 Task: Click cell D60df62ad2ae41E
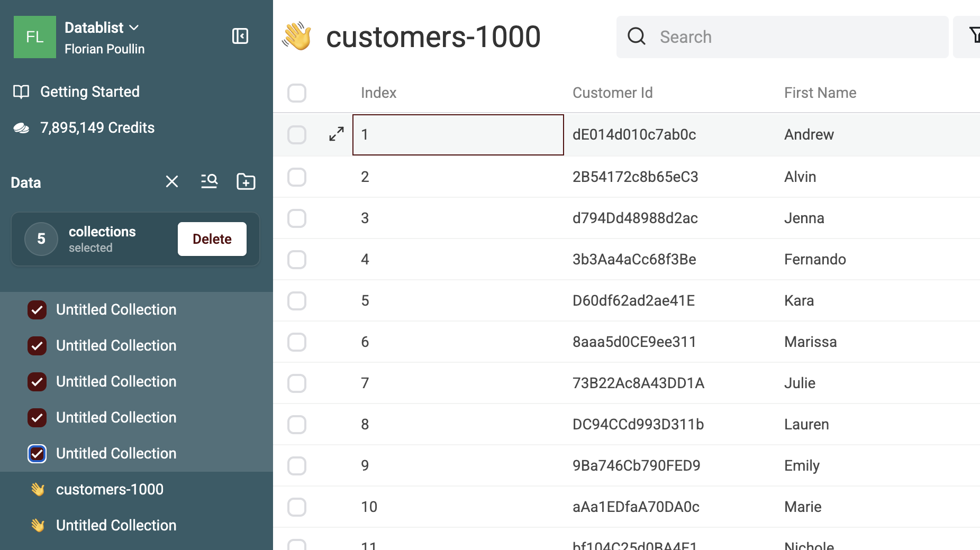(x=633, y=301)
